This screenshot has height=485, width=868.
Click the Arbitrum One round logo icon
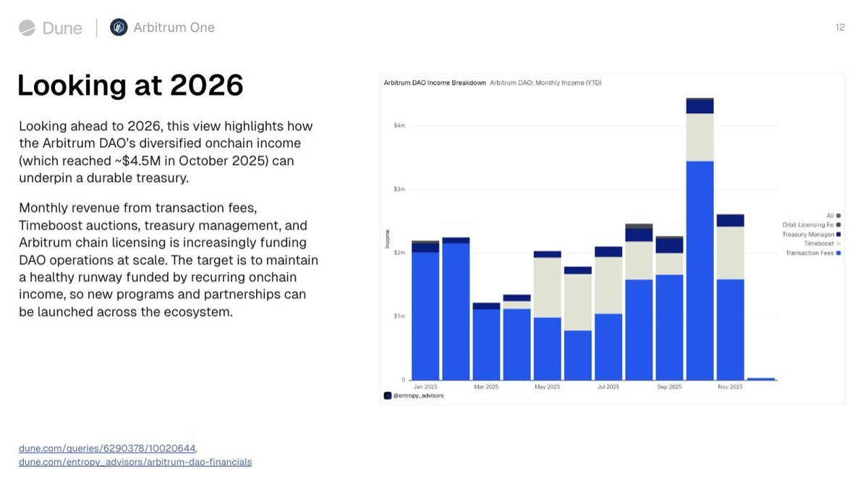[x=119, y=28]
